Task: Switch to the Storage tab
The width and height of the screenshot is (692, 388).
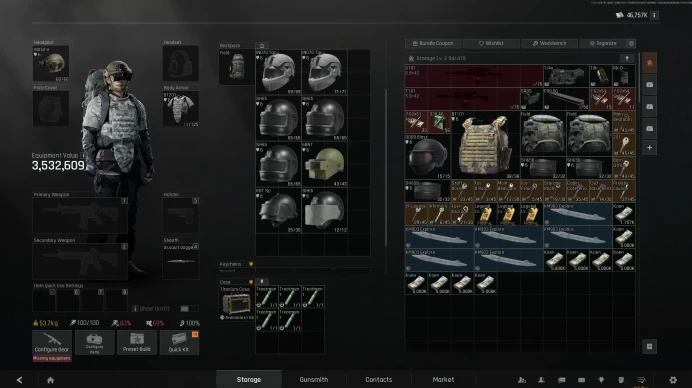Action: pyautogui.click(x=248, y=380)
